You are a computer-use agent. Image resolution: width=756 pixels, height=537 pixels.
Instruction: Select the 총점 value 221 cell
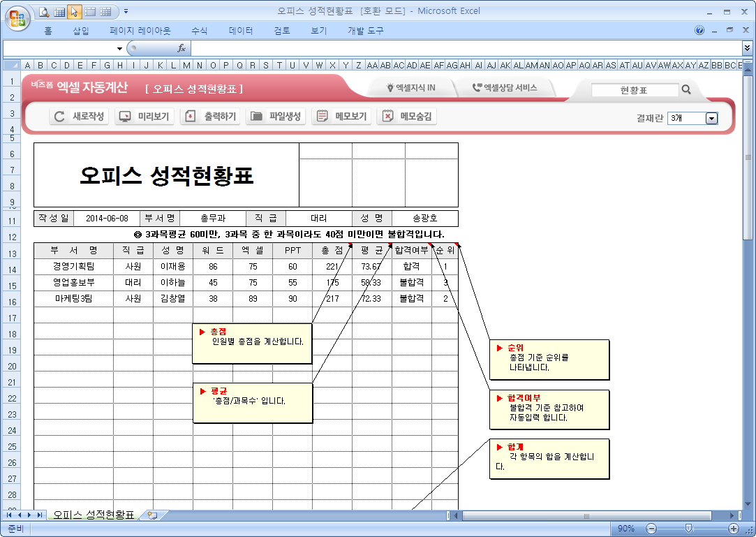tap(332, 266)
